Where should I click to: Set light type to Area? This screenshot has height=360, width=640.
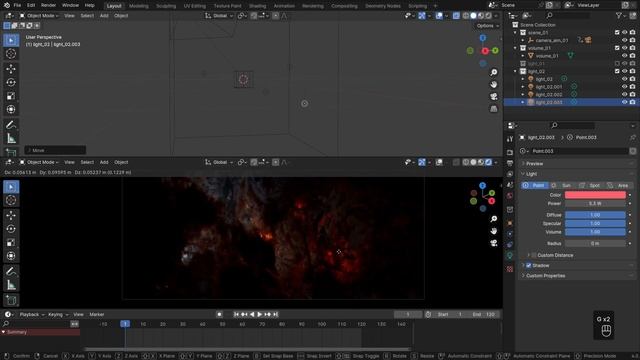(619, 185)
